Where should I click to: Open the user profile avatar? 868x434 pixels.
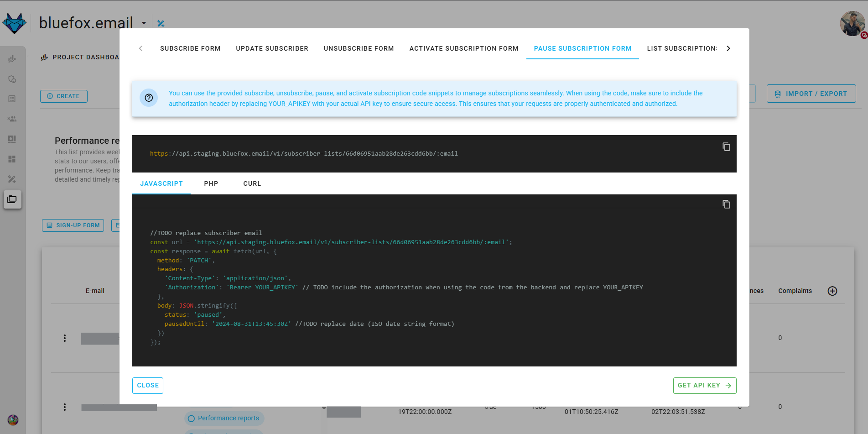(852, 24)
